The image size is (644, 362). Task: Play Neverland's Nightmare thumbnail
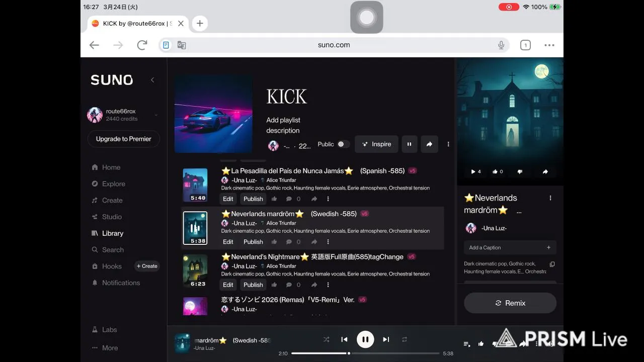coord(195,271)
